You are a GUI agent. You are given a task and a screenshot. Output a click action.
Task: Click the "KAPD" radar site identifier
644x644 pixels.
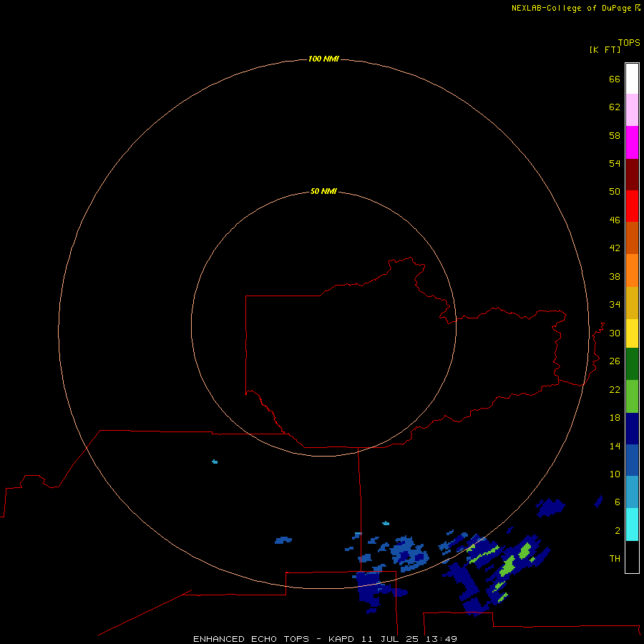point(342,639)
